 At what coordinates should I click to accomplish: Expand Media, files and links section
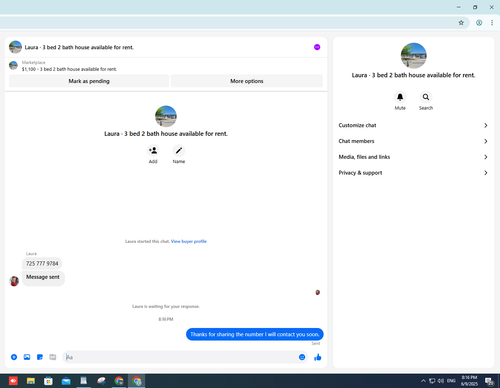[413, 157]
